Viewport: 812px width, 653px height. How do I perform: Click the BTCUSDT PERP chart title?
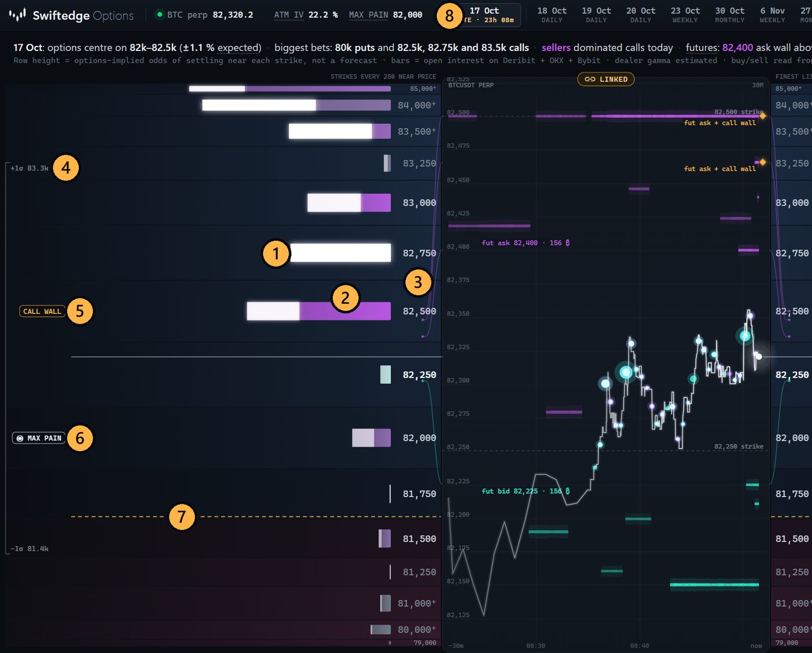coord(471,85)
